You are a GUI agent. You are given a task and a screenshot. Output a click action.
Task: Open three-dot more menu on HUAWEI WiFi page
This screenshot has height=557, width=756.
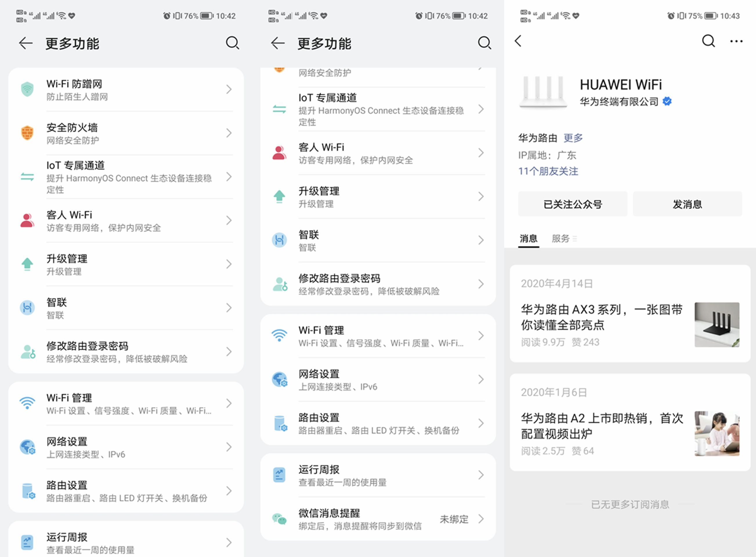pos(737,41)
